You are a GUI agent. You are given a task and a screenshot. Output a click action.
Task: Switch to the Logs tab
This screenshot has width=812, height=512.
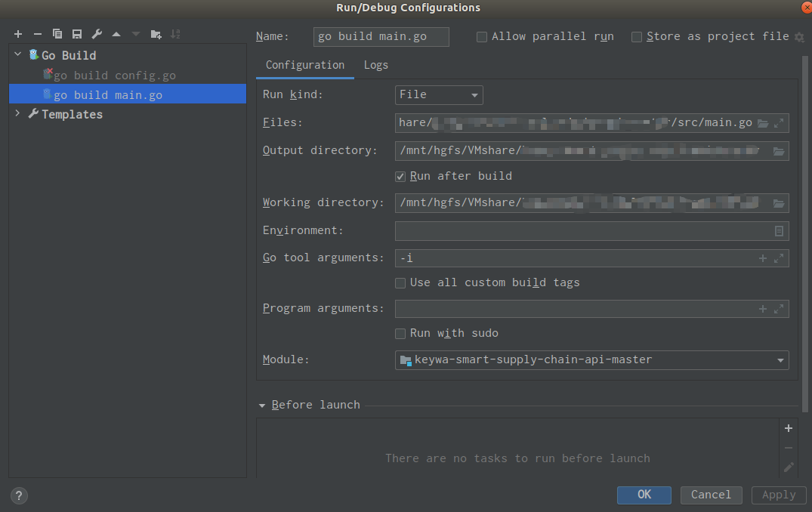point(375,65)
